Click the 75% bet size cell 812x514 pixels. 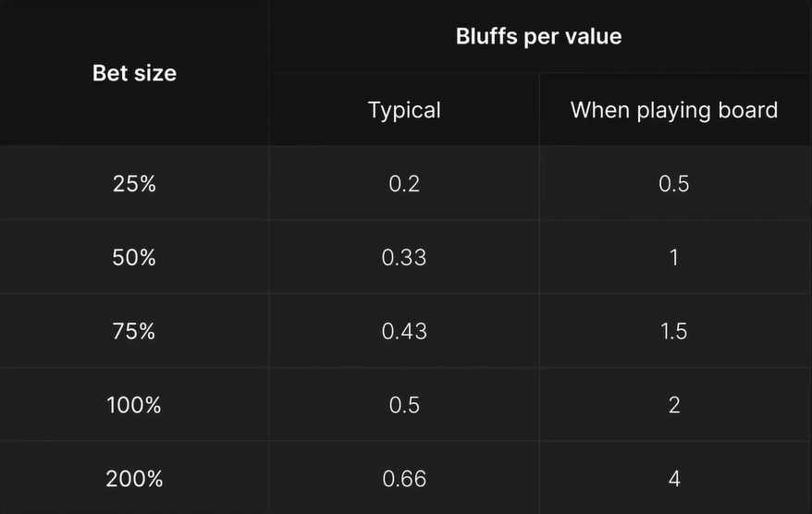pos(134,331)
